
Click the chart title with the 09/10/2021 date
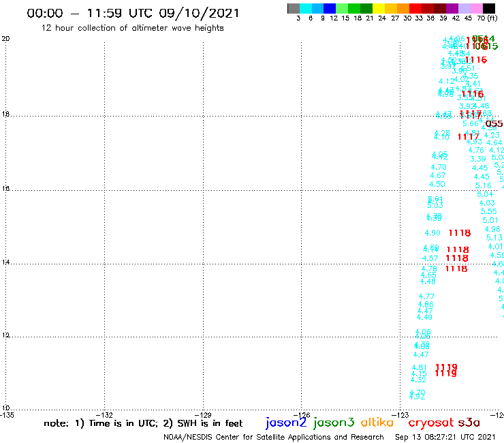coord(133,13)
